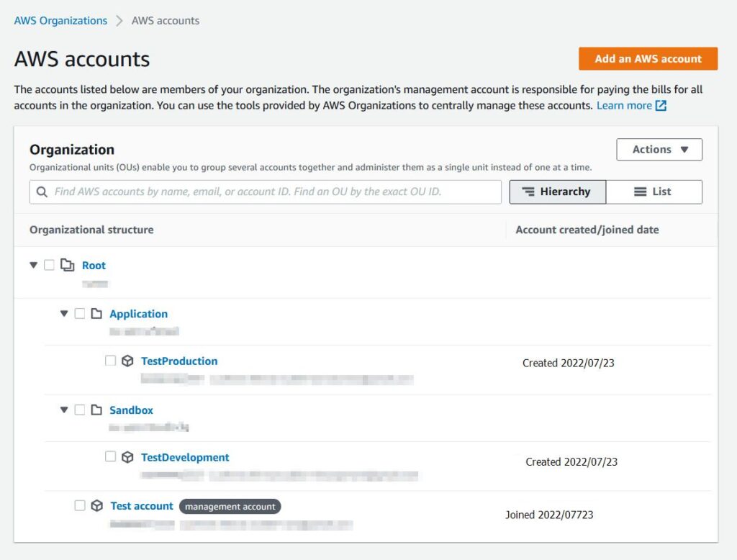Switch to the List view tab
737x560 pixels.
654,191
